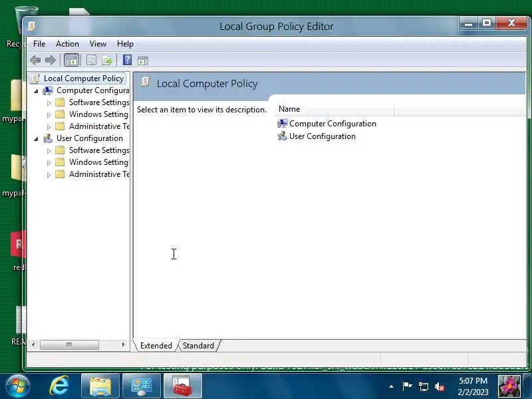Image resolution: width=532 pixels, height=399 pixels.
Task: Select Local Computer Policy in the tree
Action: pyautogui.click(x=84, y=78)
